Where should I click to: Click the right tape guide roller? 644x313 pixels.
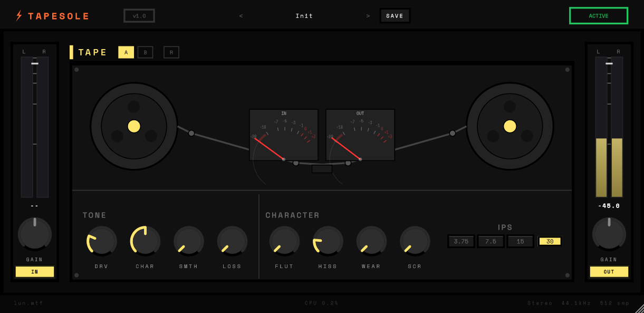(x=453, y=133)
